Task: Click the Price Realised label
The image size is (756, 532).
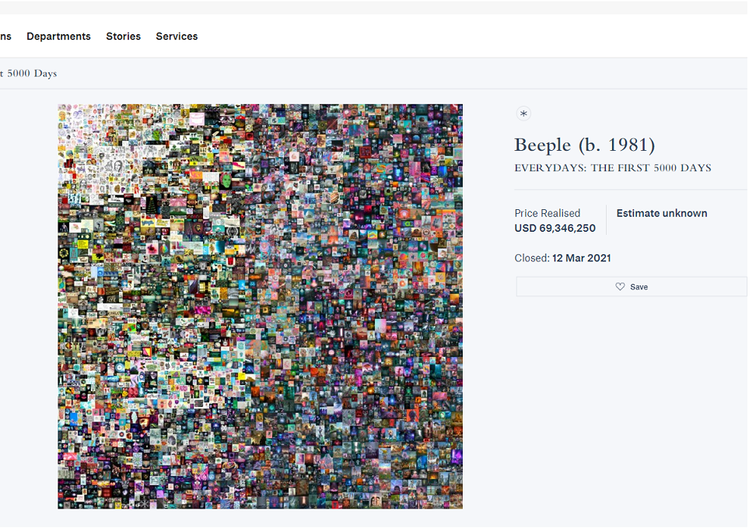Action: click(x=548, y=213)
